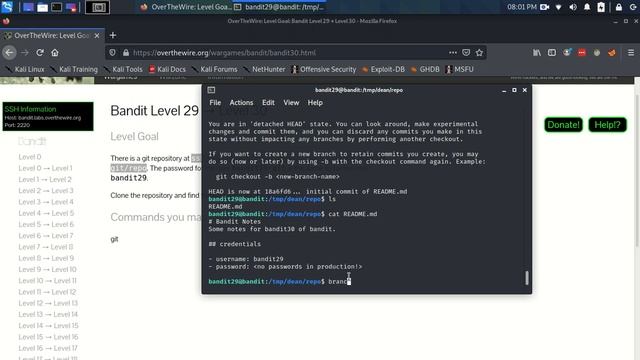Open the Kali applications menu icon

coord(7,7)
